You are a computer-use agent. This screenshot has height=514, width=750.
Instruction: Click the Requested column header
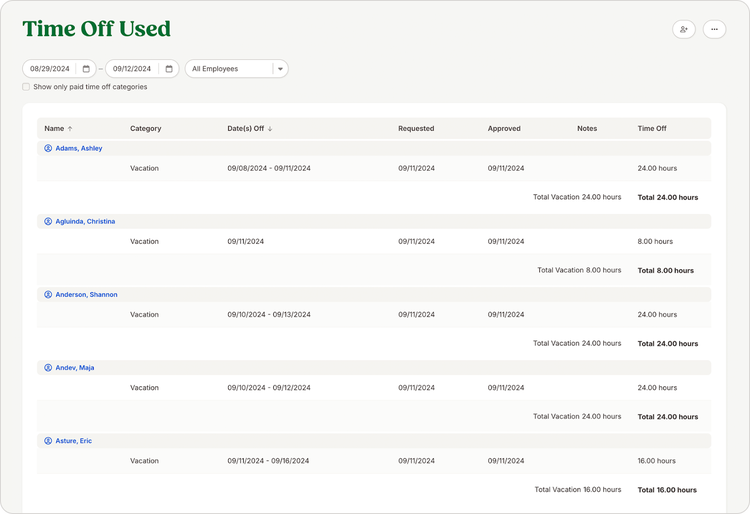(x=416, y=129)
